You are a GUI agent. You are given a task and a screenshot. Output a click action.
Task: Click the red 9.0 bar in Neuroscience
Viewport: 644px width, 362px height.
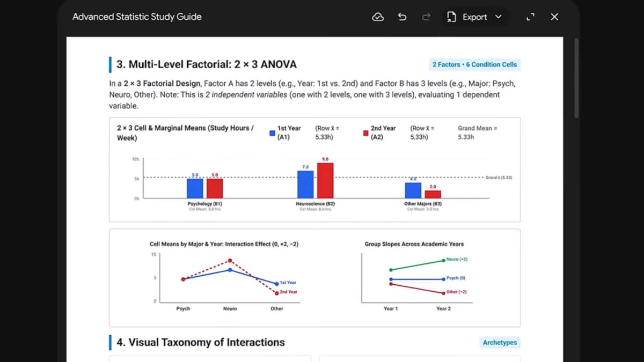point(325,180)
